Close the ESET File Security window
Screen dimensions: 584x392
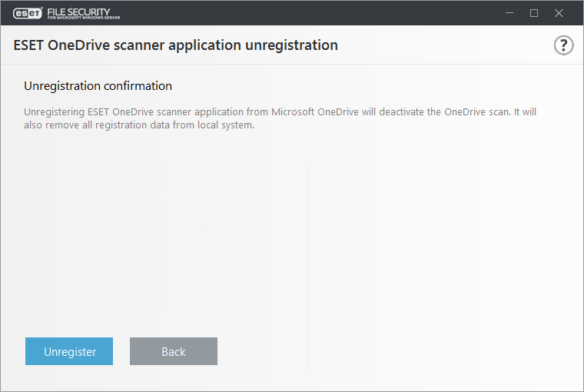(559, 13)
